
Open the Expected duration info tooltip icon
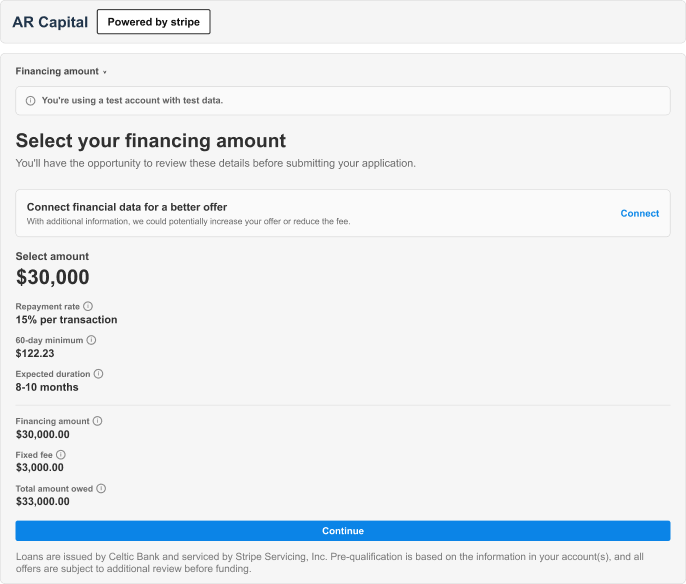pos(98,374)
